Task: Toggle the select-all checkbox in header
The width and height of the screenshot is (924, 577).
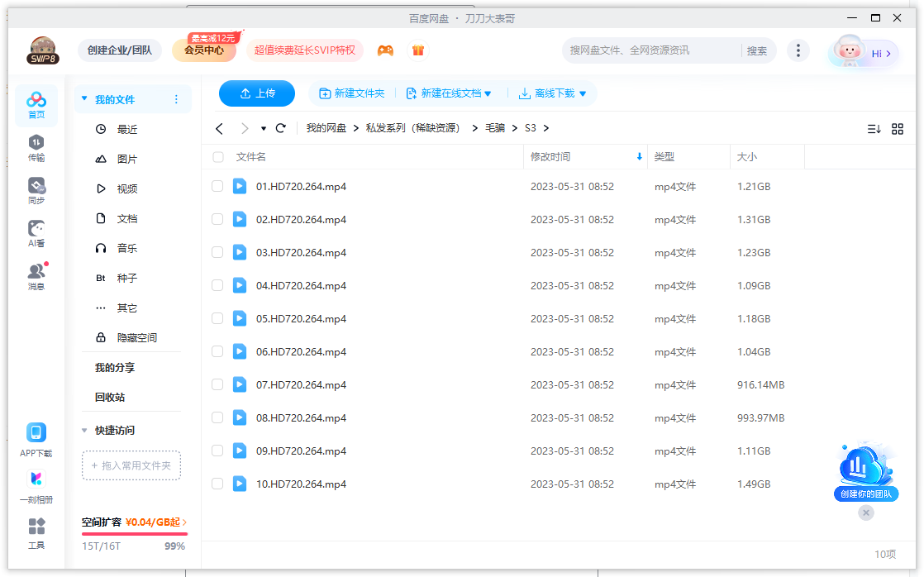Action: coord(218,157)
